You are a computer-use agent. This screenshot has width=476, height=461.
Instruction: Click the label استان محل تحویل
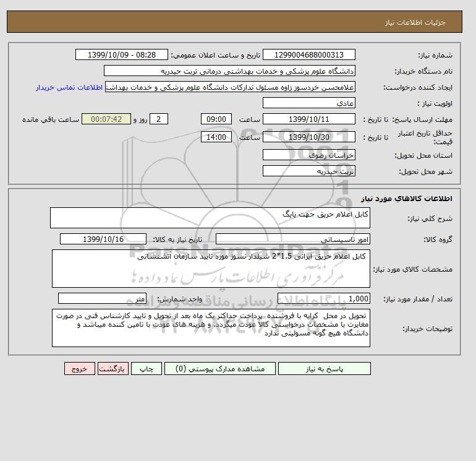pyautogui.click(x=423, y=155)
